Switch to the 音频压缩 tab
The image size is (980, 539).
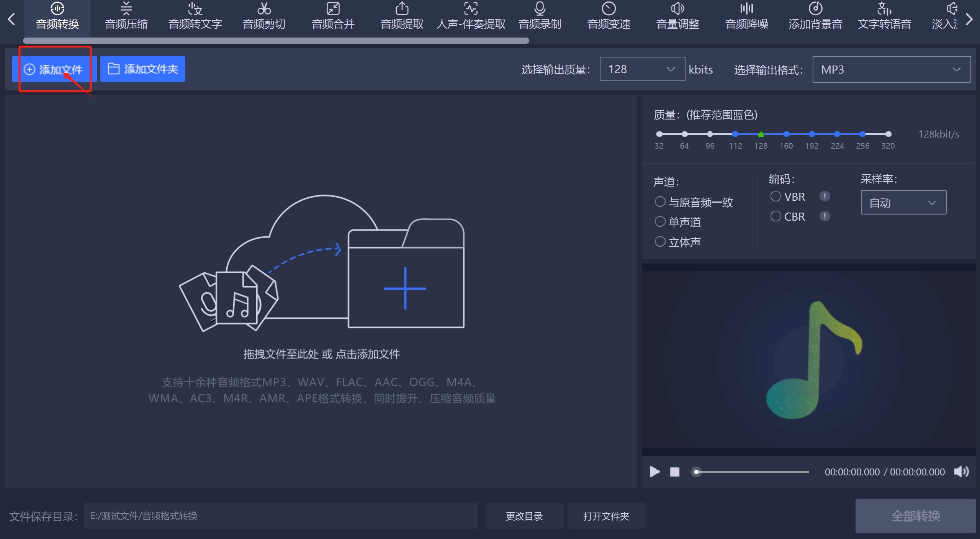click(126, 16)
